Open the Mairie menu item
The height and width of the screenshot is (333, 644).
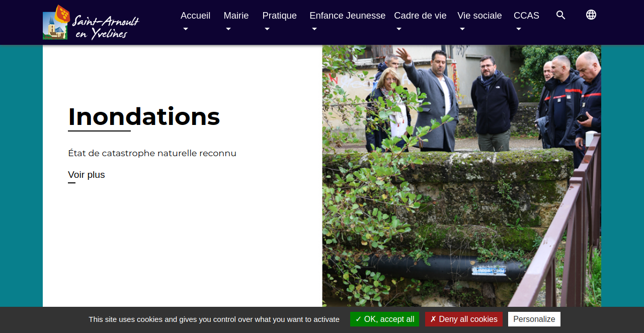(236, 16)
